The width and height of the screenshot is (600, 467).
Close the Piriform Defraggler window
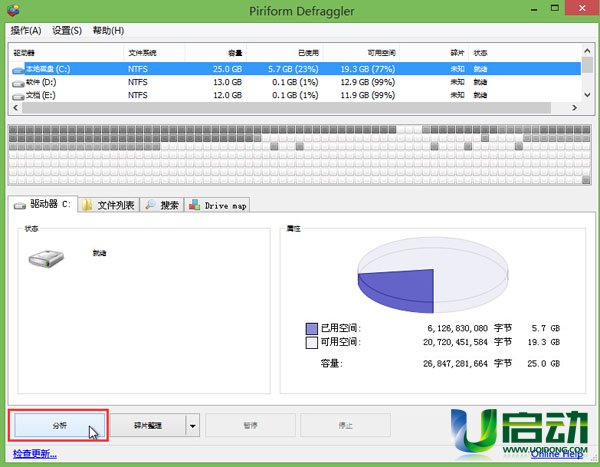pyautogui.click(x=582, y=8)
